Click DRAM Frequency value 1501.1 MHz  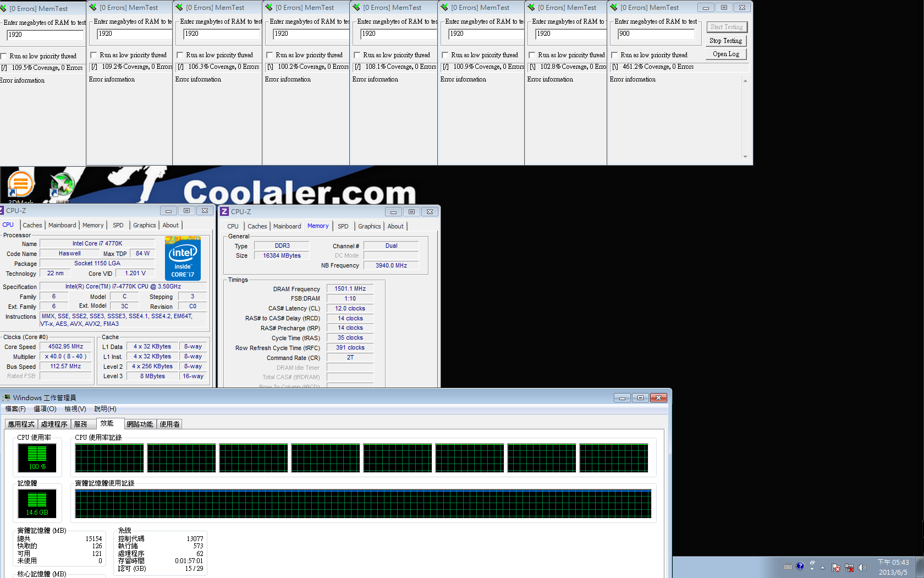click(350, 288)
